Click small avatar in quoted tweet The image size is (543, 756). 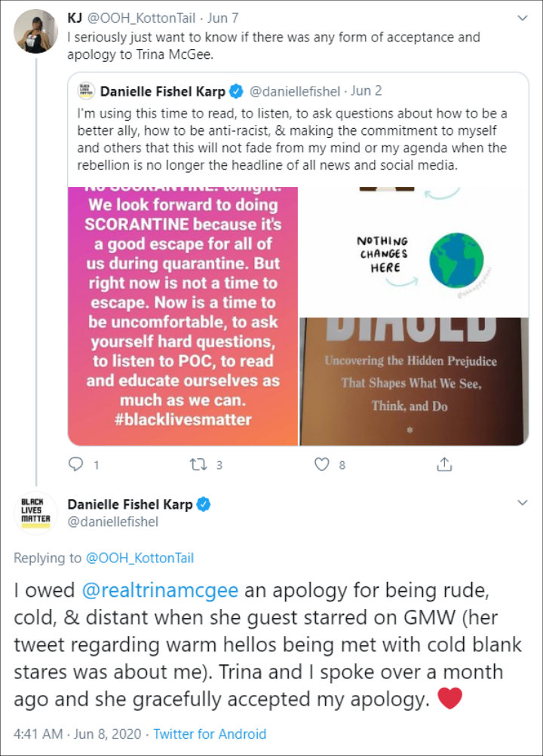(x=86, y=90)
